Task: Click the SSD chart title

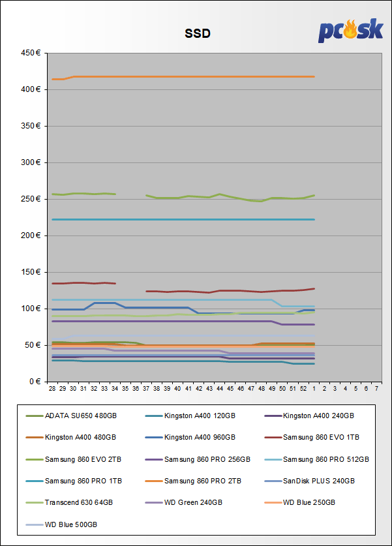Action: tap(198, 33)
